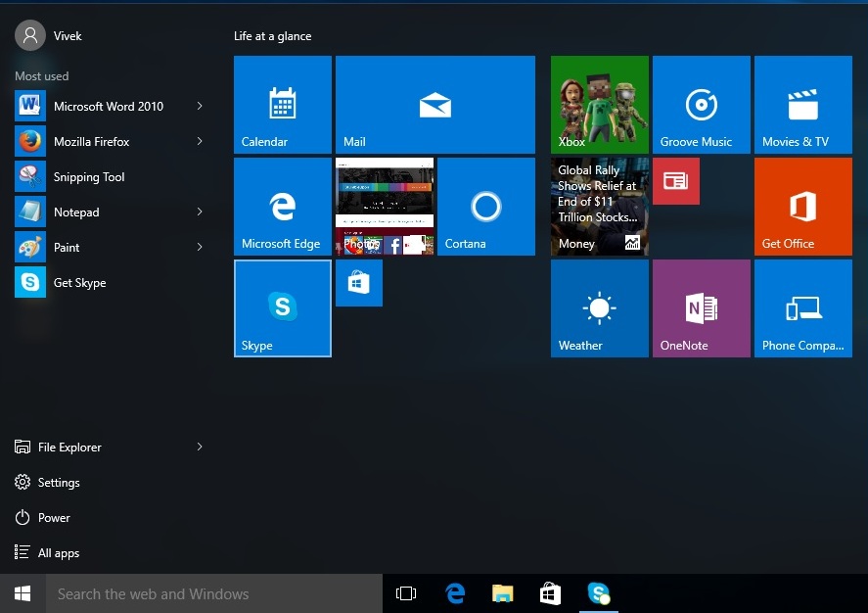Open the Photos live tile
Screen dimensions: 868x613
tap(385, 207)
